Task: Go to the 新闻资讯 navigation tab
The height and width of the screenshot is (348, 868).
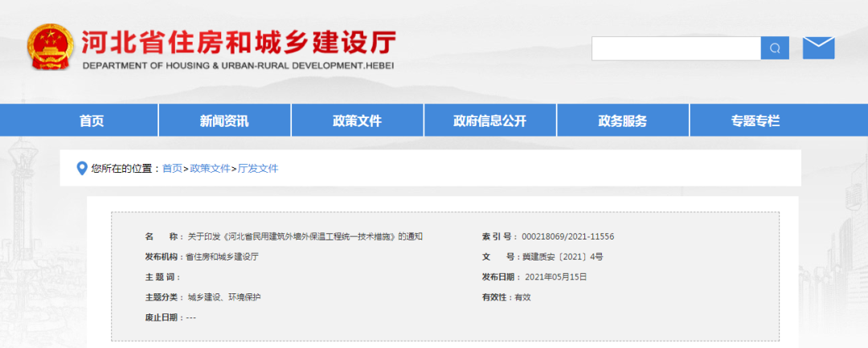Action: (224, 121)
